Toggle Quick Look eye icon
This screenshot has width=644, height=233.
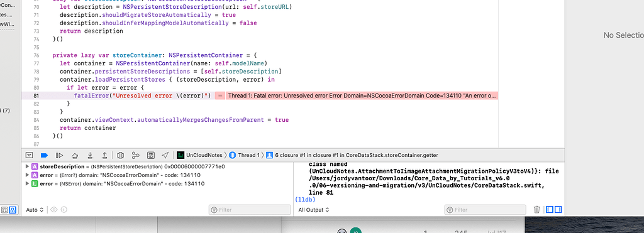(54, 210)
